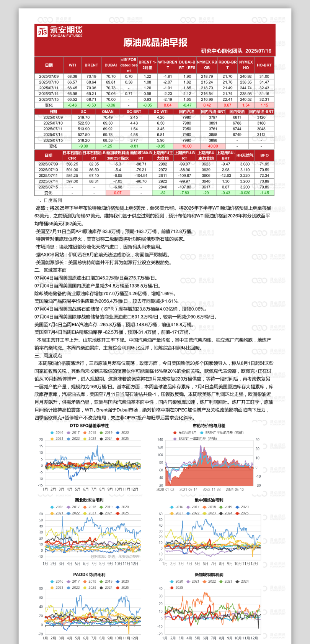Select the OMAN column header

[x=108, y=112]
